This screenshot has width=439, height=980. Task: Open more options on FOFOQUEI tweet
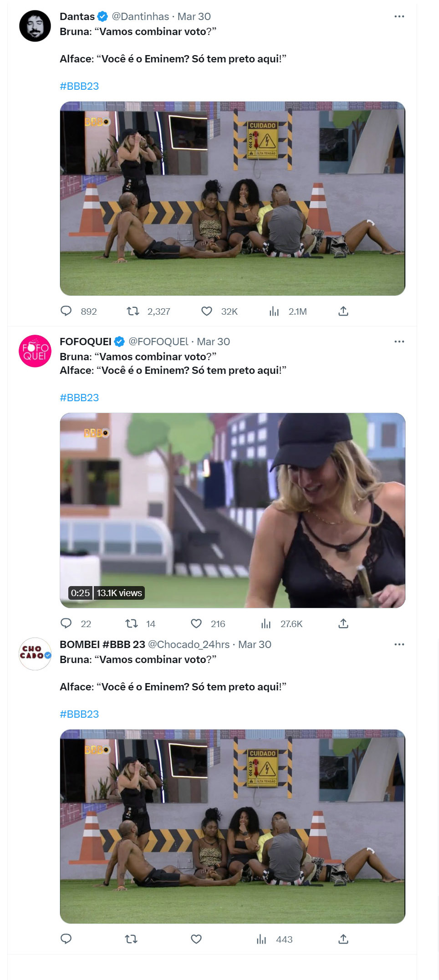[399, 342]
